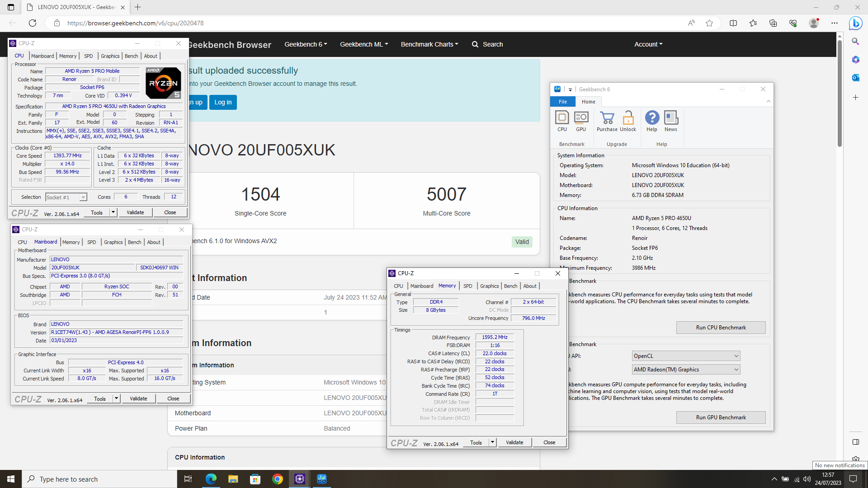The height and width of the screenshot is (488, 868).
Task: Open the Account dropdown menu
Action: (648, 44)
